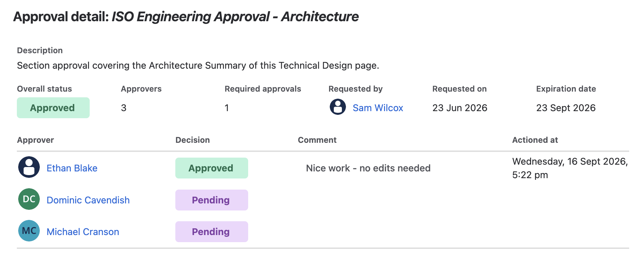644x262 pixels.
Task: Open Dominic Cavendish's profile link
Action: click(x=88, y=200)
